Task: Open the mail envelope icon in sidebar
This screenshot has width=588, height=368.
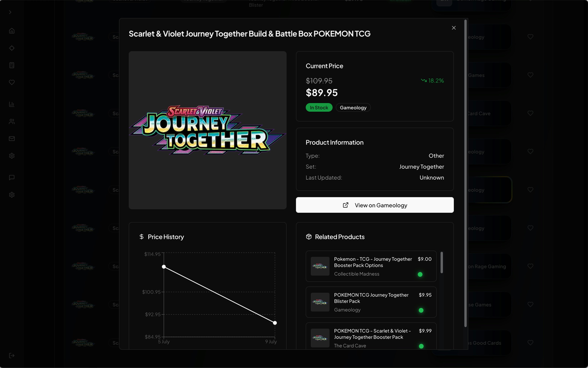Action: pyautogui.click(x=12, y=139)
